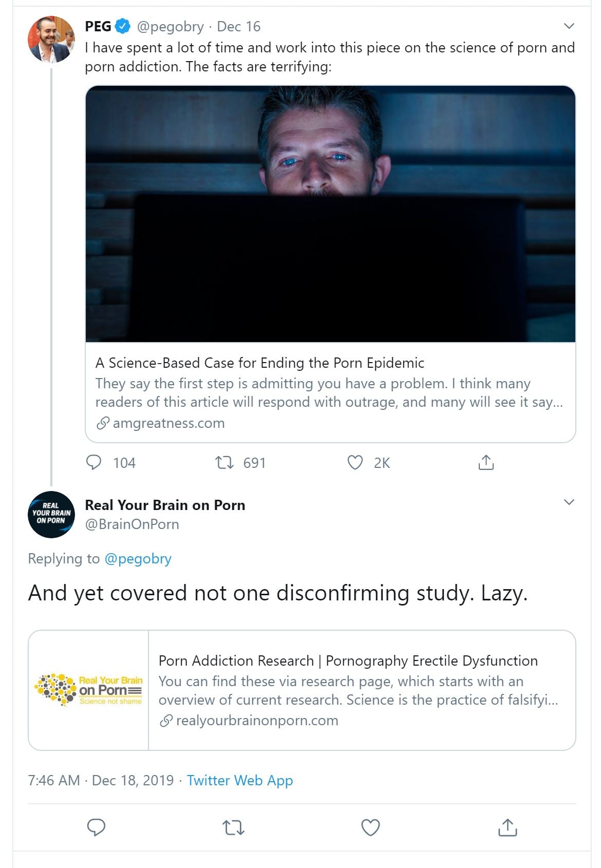Screen dimensions: 601x868
Task: Open PEG's profile picture
Action: tap(51, 40)
